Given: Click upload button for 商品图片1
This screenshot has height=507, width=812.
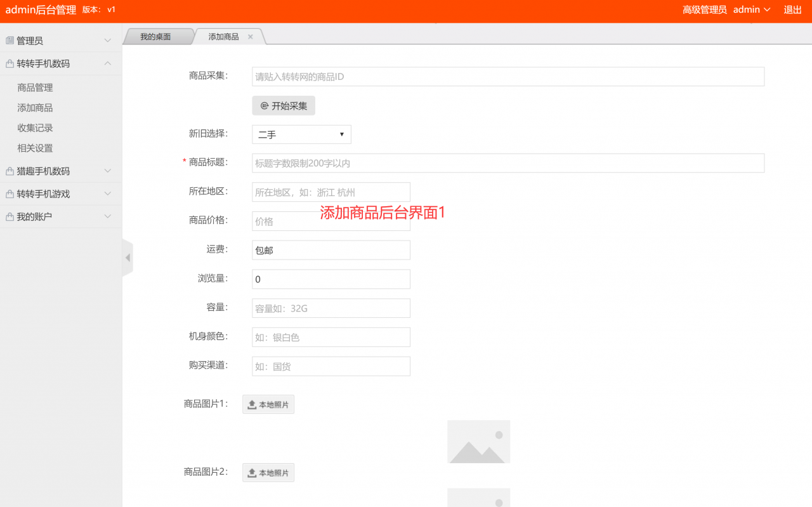Looking at the screenshot, I should [268, 404].
